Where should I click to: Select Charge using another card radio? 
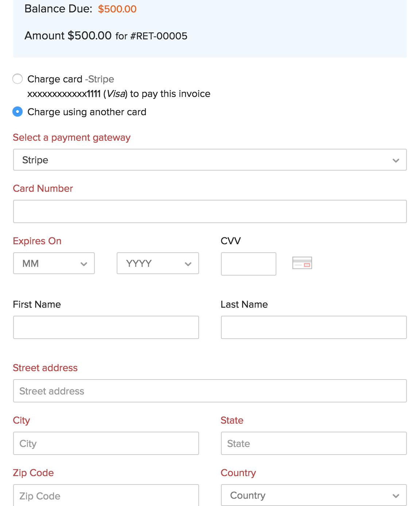click(x=17, y=112)
